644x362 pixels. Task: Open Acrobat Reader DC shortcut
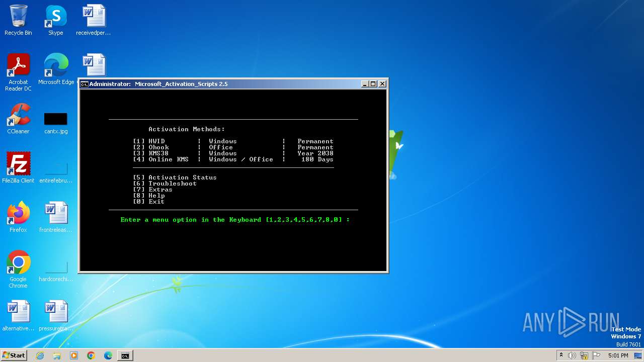pos(18,72)
